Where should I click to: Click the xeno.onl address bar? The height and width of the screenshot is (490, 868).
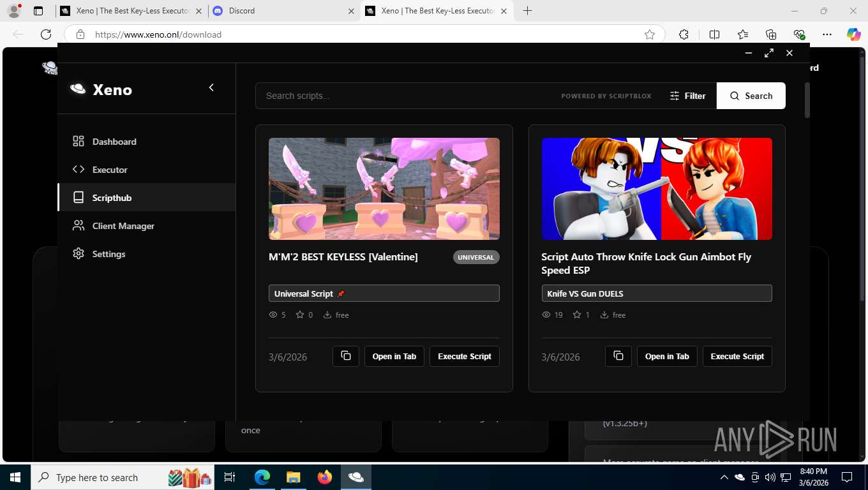pos(364,34)
